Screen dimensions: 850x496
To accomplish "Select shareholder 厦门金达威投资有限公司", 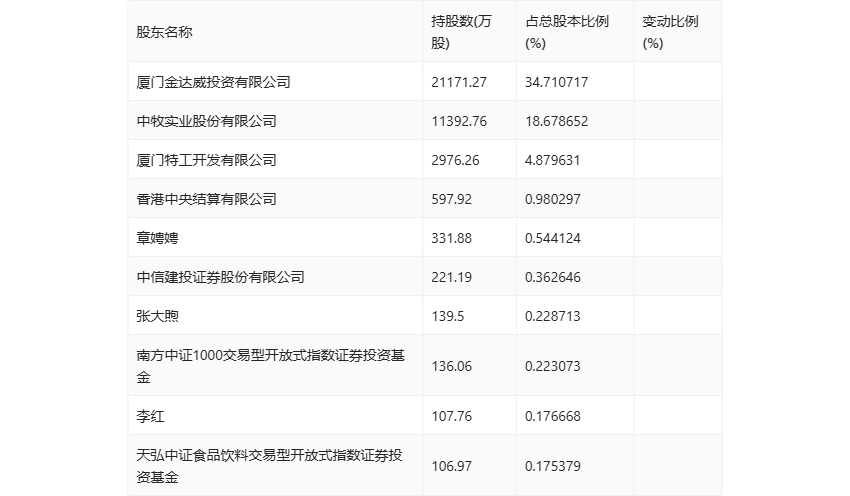I will tap(214, 82).
